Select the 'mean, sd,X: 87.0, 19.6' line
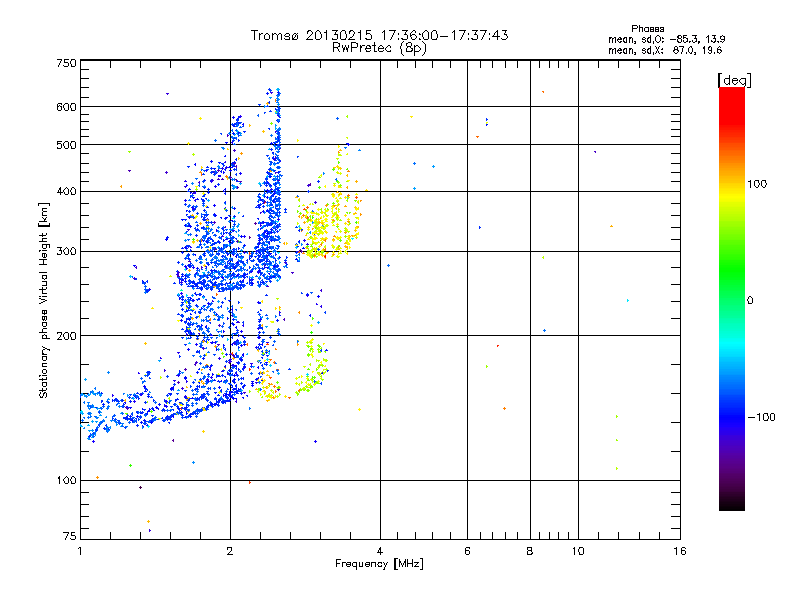This screenshot has height=600, width=800. pyautogui.click(x=665, y=50)
